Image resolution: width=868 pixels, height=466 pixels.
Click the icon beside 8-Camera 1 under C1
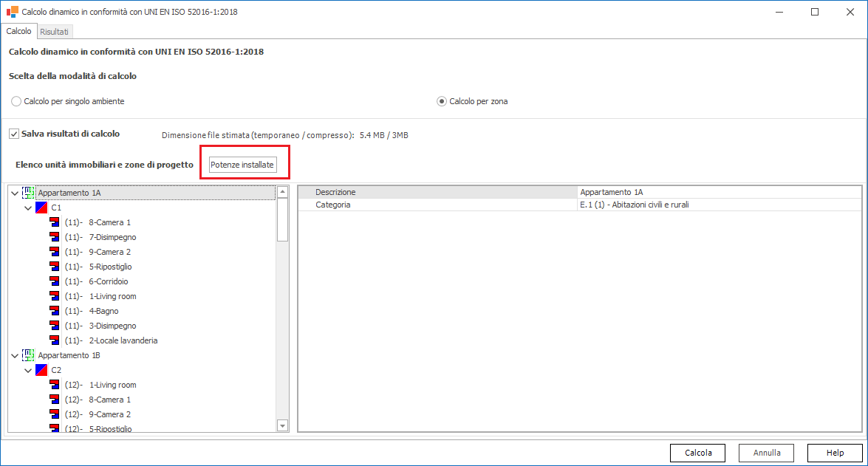pos(55,222)
